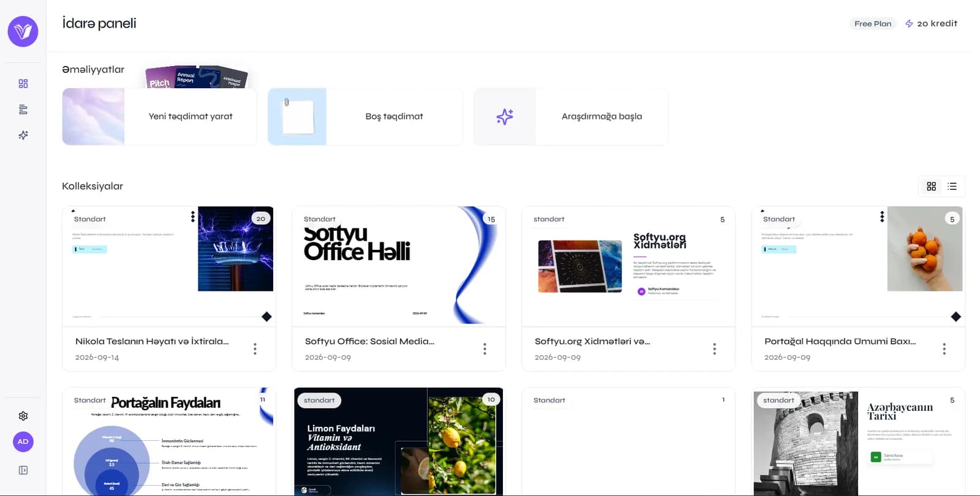The height and width of the screenshot is (496, 980).
Task: Open Softyu Office Həlli presentation thumbnail
Action: tap(399, 266)
